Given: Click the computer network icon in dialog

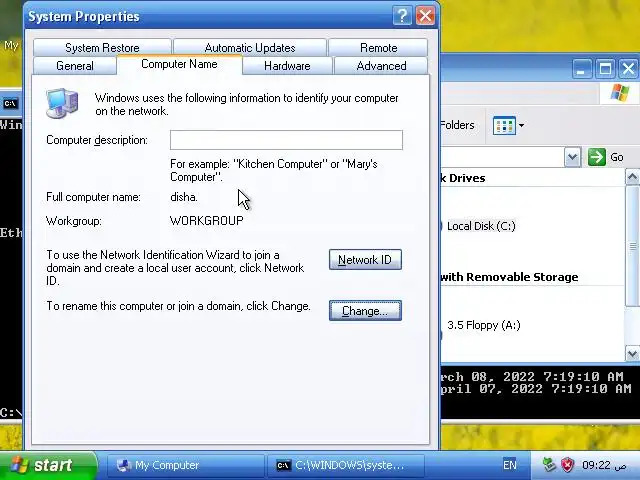Looking at the screenshot, I should (62, 103).
